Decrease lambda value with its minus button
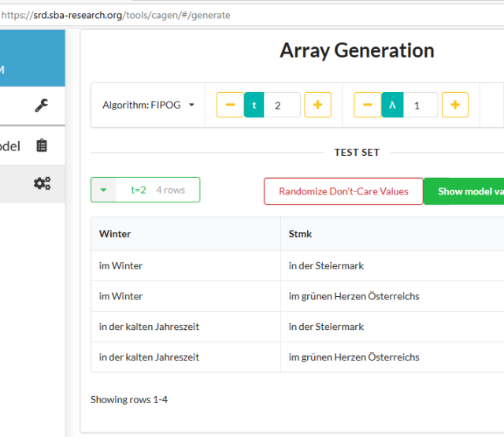 click(x=368, y=105)
